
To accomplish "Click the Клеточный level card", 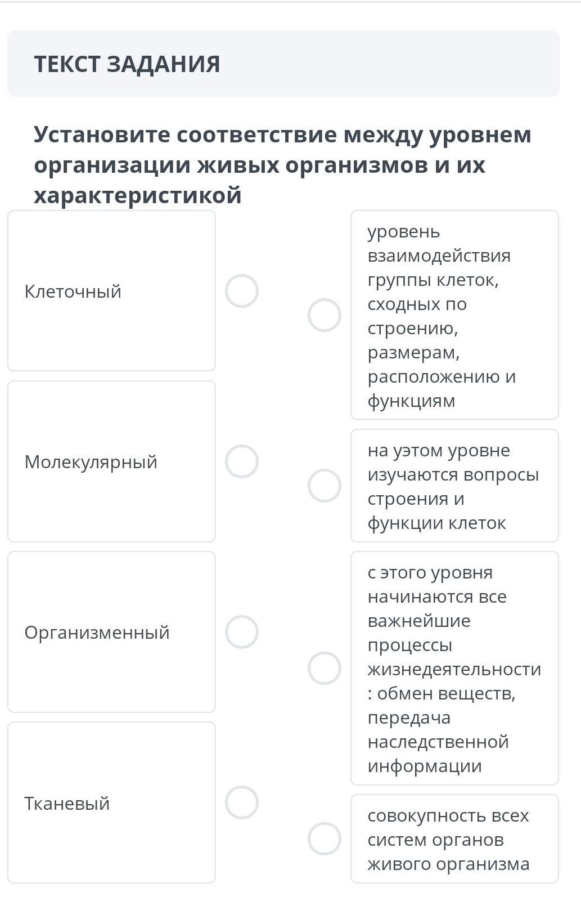I will coord(111,291).
